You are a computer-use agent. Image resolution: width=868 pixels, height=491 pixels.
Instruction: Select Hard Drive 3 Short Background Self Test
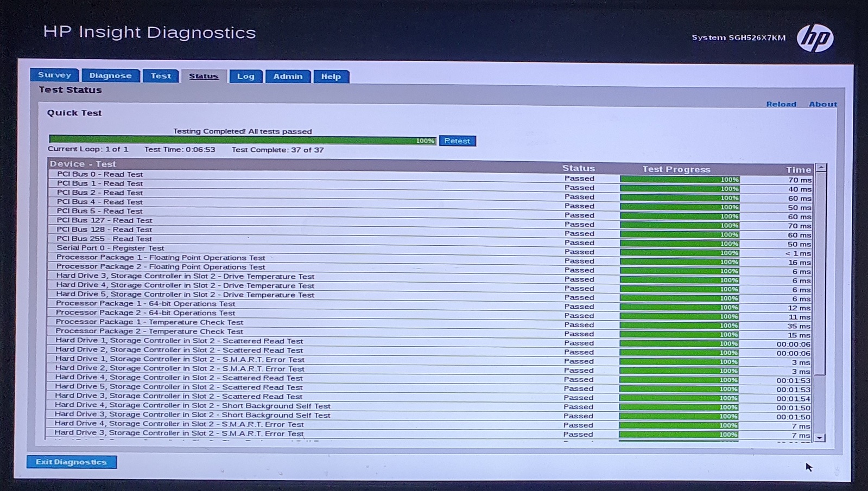coord(430,416)
